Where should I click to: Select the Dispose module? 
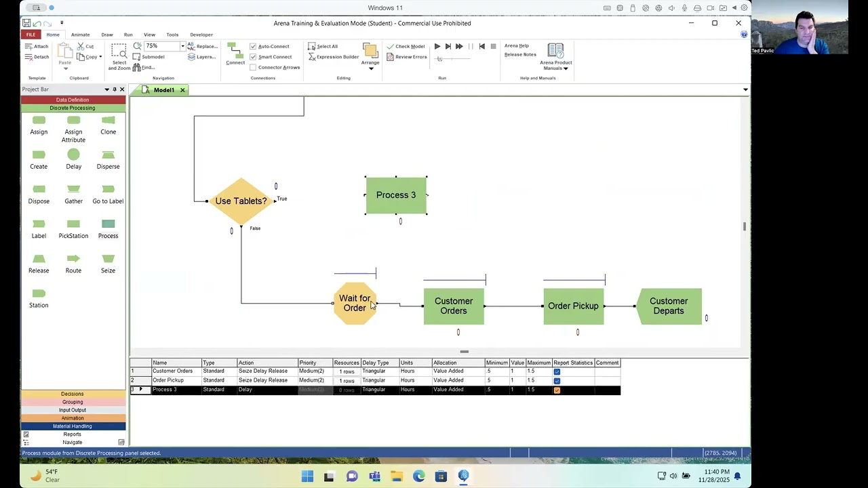tap(39, 194)
